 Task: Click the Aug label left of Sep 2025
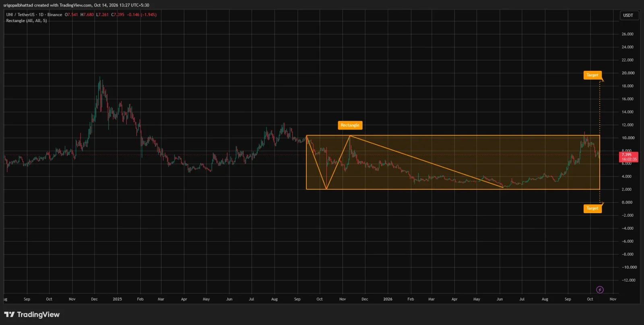274,299
